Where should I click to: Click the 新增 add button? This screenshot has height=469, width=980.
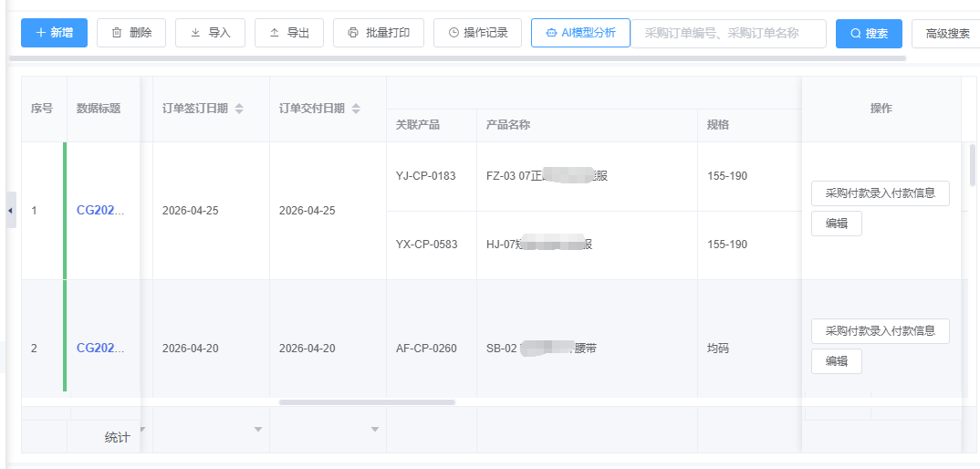pos(54,33)
